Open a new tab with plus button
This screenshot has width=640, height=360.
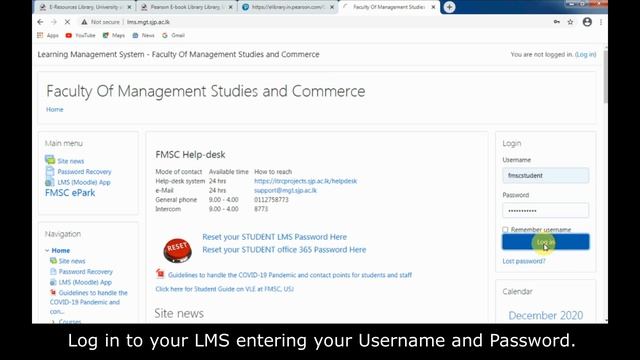tap(449, 7)
